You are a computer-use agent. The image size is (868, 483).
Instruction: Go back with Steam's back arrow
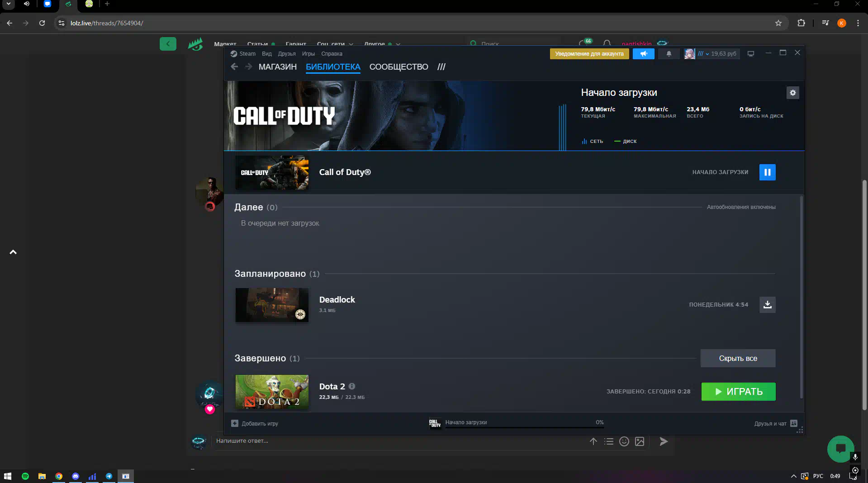point(234,66)
